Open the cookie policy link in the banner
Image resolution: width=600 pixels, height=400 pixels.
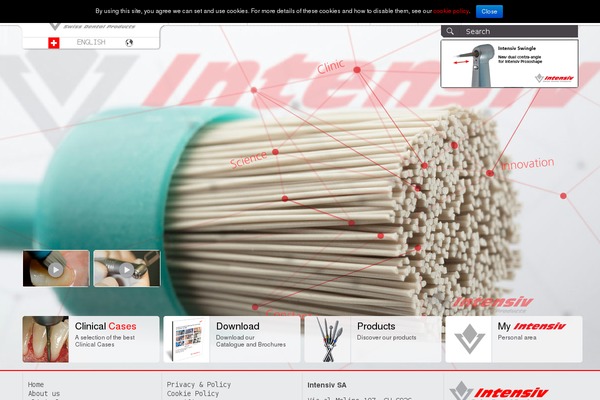point(450,10)
